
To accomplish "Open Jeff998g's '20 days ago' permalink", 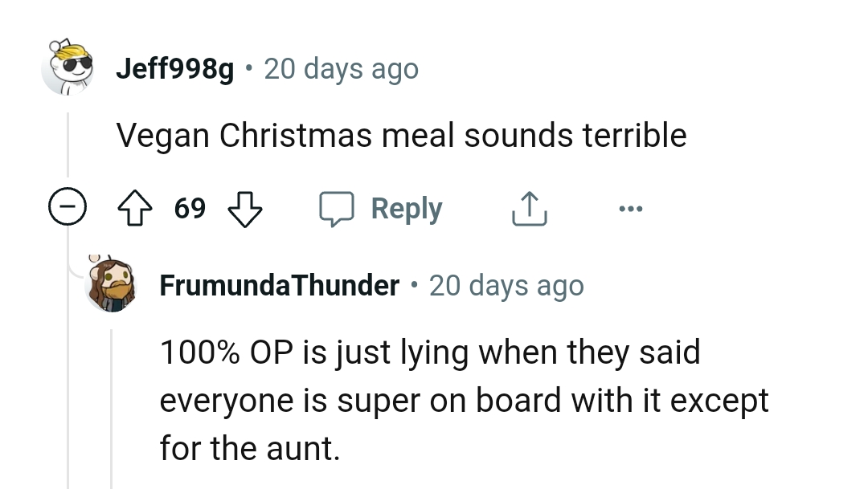I will (x=342, y=68).
